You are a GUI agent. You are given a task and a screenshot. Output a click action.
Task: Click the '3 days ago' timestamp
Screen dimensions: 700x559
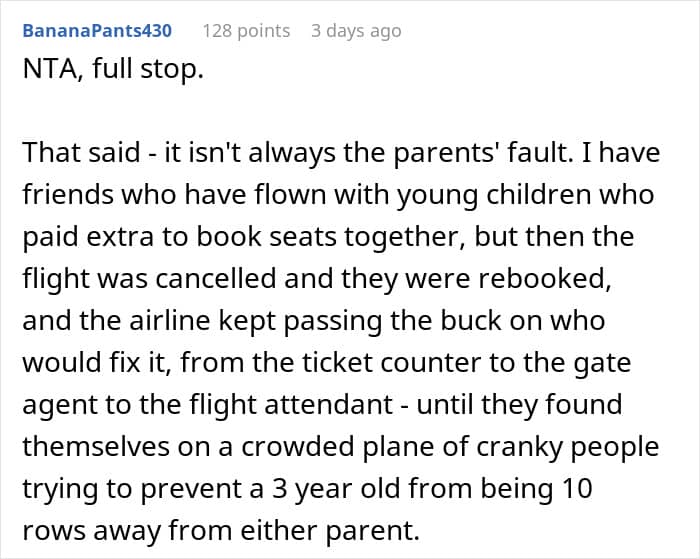[355, 31]
